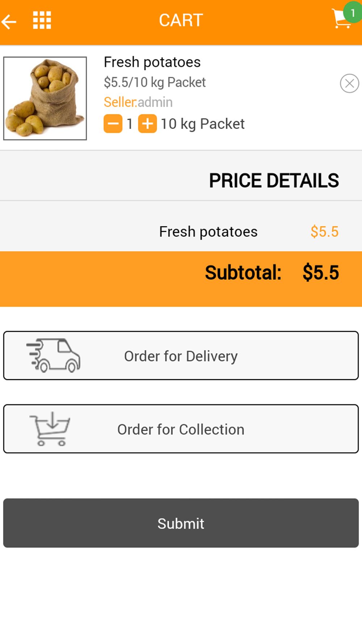Tap the CART header title

tap(181, 20)
